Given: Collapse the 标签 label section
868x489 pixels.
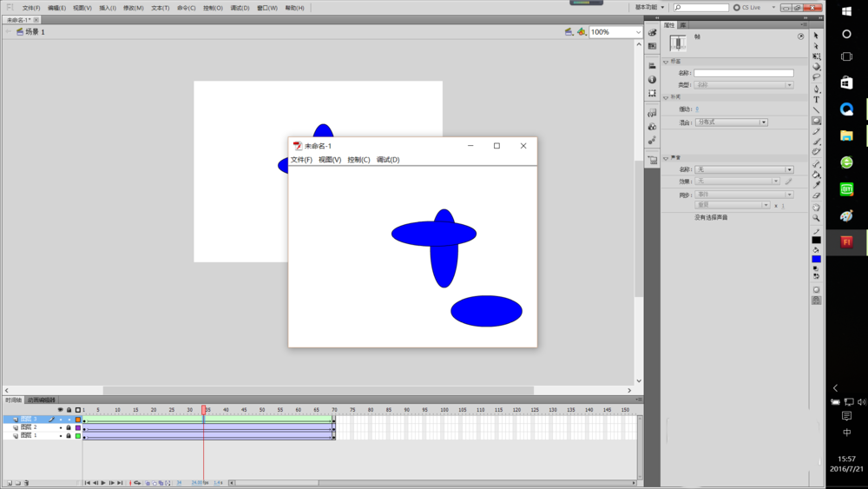Looking at the screenshot, I should pos(666,62).
